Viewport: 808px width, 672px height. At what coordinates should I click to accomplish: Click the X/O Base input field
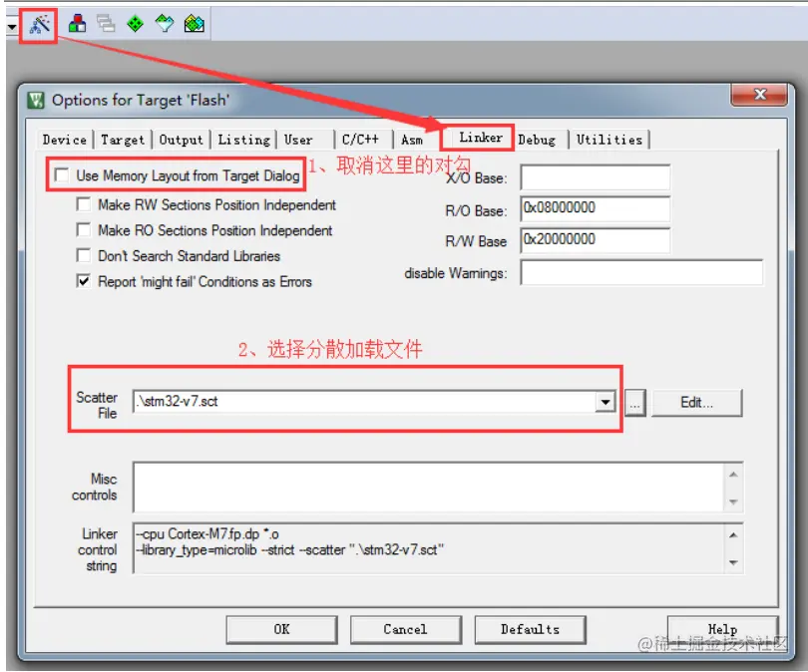coord(596,177)
